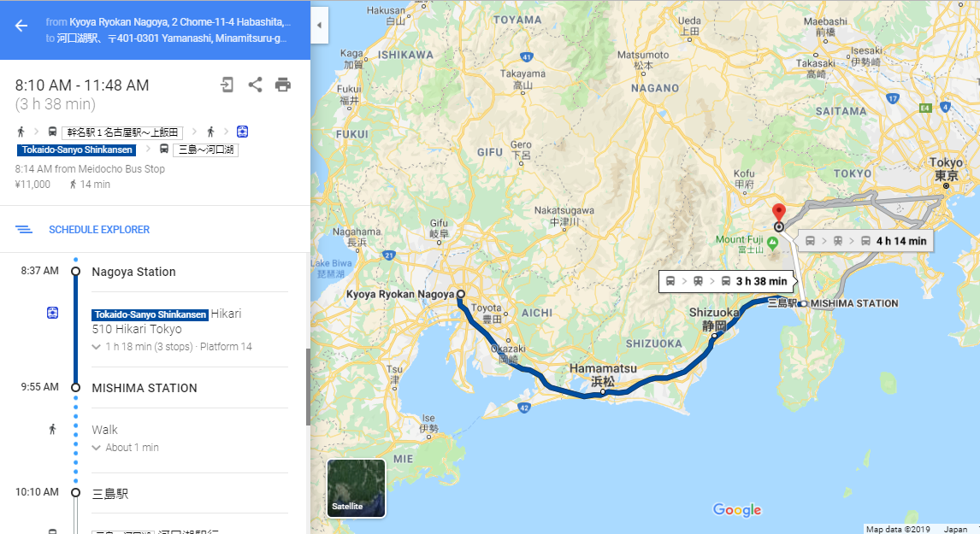Print the directions using printer icon
Viewport: 980px width, 534px height.
click(x=283, y=85)
